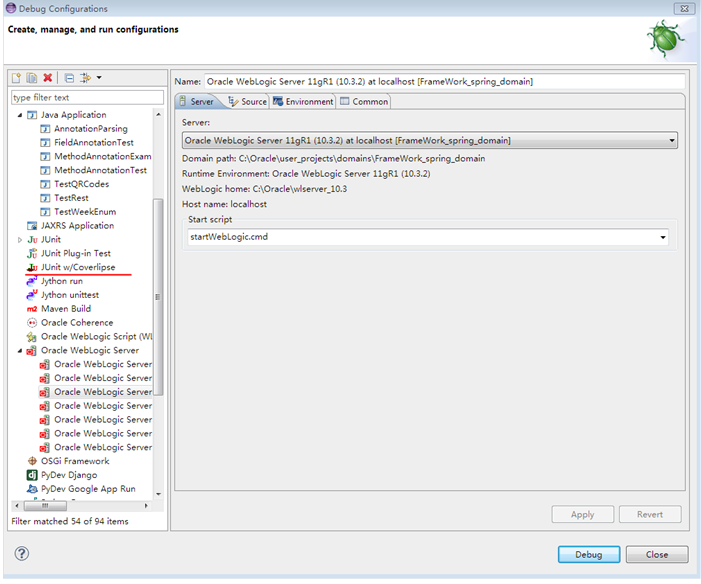Click the Close button
701x584 pixels.
coord(657,554)
